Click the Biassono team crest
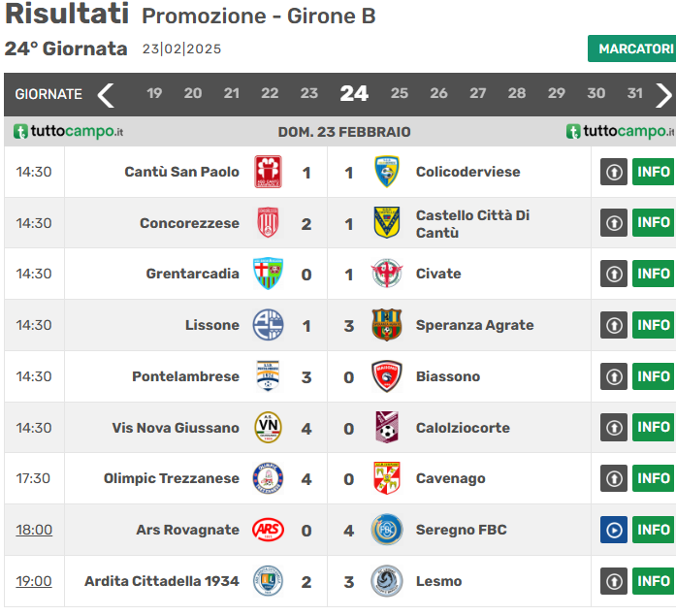The image size is (676, 616). (x=387, y=376)
